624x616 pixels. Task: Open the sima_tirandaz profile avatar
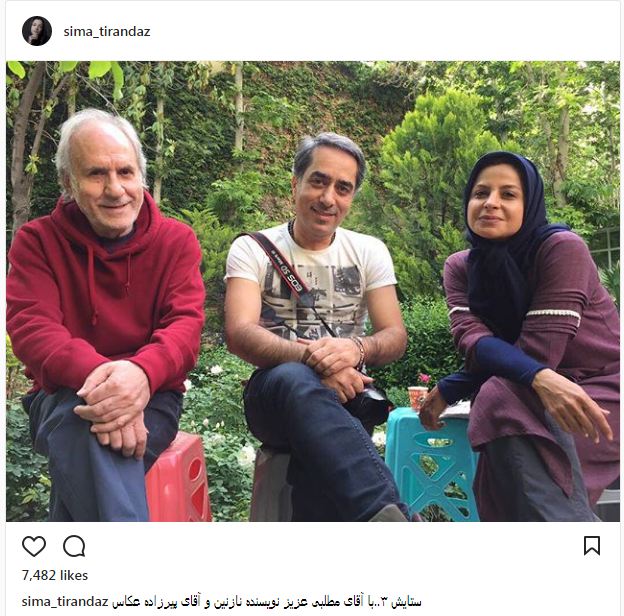click(x=37, y=31)
